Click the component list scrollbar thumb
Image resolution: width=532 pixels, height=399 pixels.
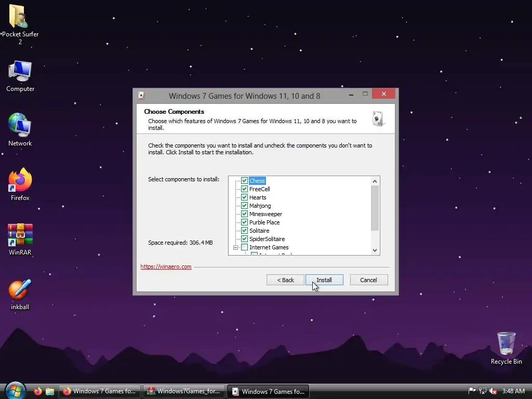click(375, 208)
